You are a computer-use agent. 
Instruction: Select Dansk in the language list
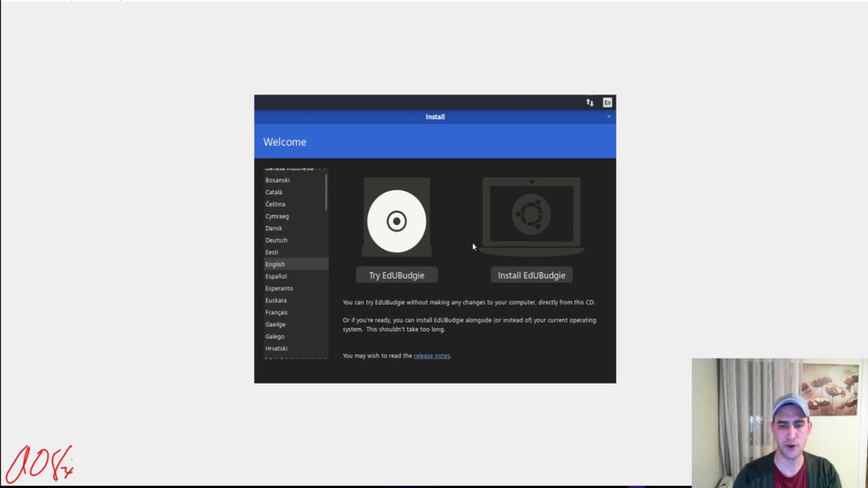(295, 228)
